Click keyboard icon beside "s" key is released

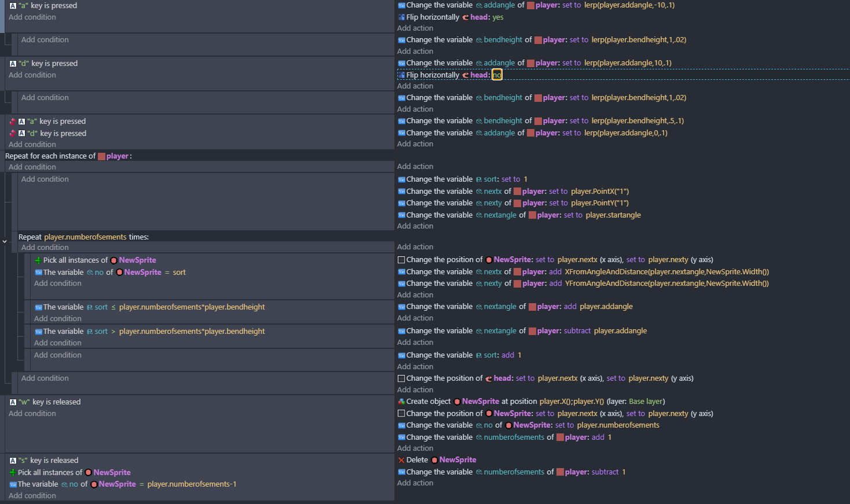tap(13, 461)
